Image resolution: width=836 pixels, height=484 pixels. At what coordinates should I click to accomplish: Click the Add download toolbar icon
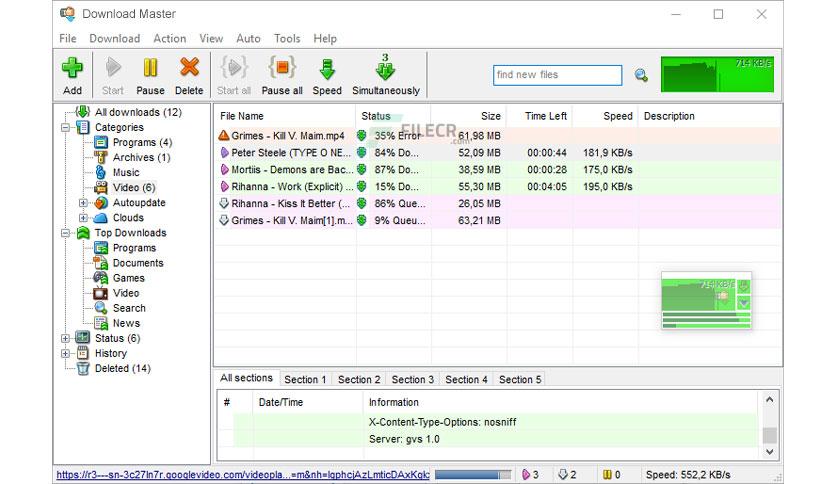(72, 68)
